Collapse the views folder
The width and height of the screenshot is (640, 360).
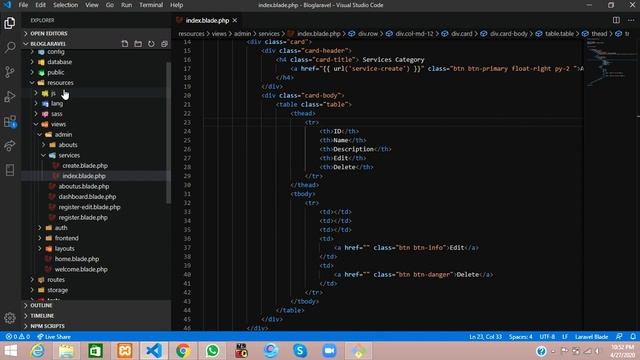pos(58,124)
